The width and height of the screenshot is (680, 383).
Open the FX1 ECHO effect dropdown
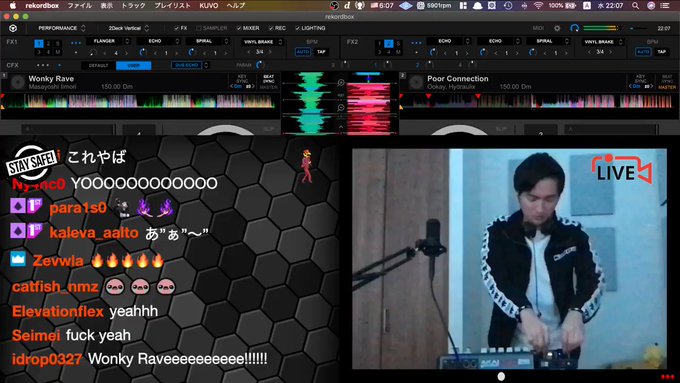(159, 41)
